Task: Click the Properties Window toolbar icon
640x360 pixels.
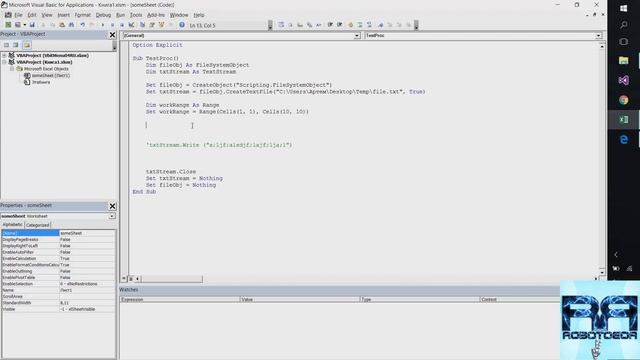Action: point(152,25)
